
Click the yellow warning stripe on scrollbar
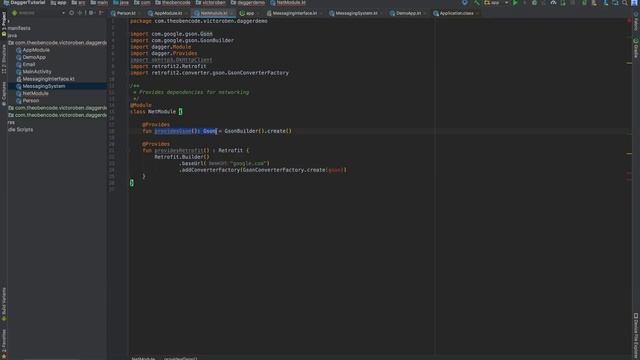[x=629, y=63]
